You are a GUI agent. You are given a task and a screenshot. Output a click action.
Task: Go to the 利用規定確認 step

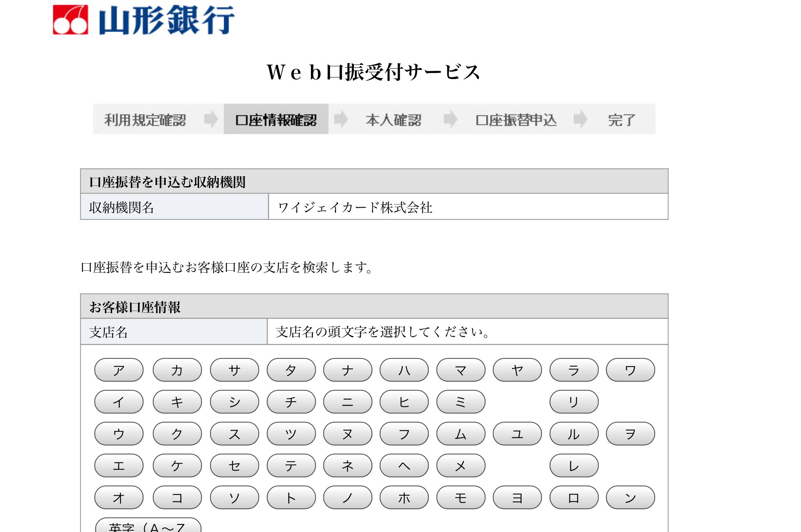pyautogui.click(x=145, y=120)
